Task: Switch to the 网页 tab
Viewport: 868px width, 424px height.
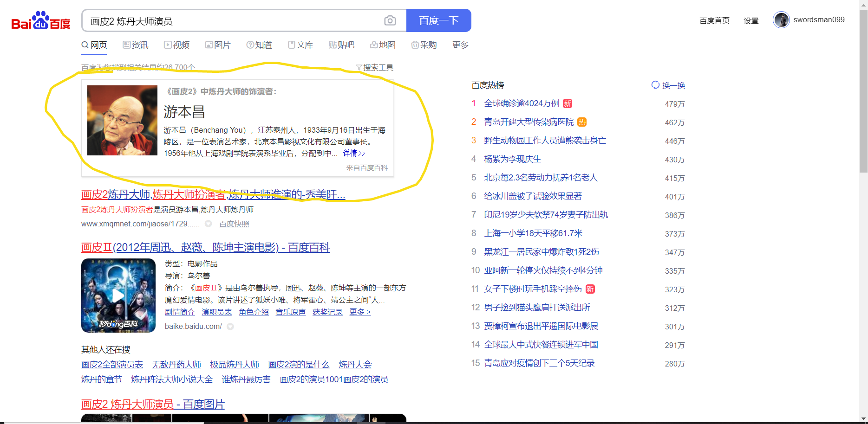Action: (94, 45)
